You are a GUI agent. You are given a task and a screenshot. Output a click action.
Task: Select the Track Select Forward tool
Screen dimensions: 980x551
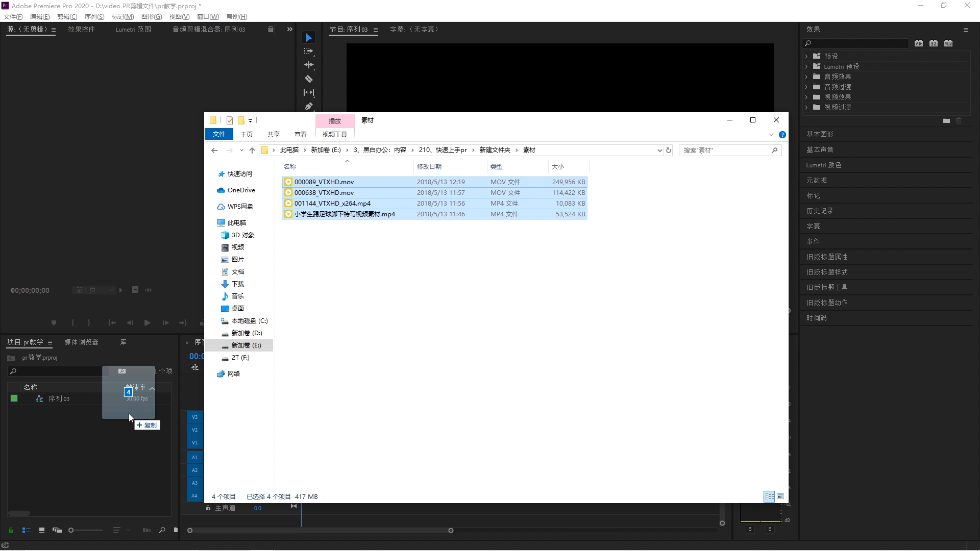pyautogui.click(x=309, y=51)
